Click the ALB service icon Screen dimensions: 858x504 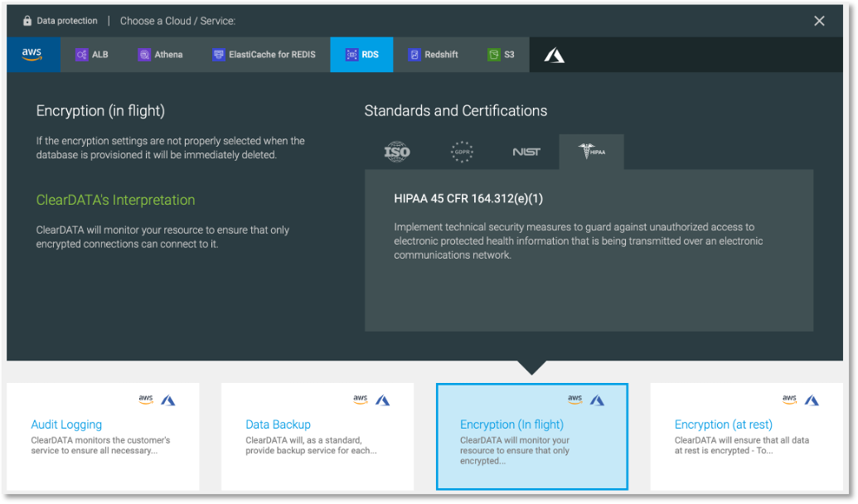tap(81, 54)
